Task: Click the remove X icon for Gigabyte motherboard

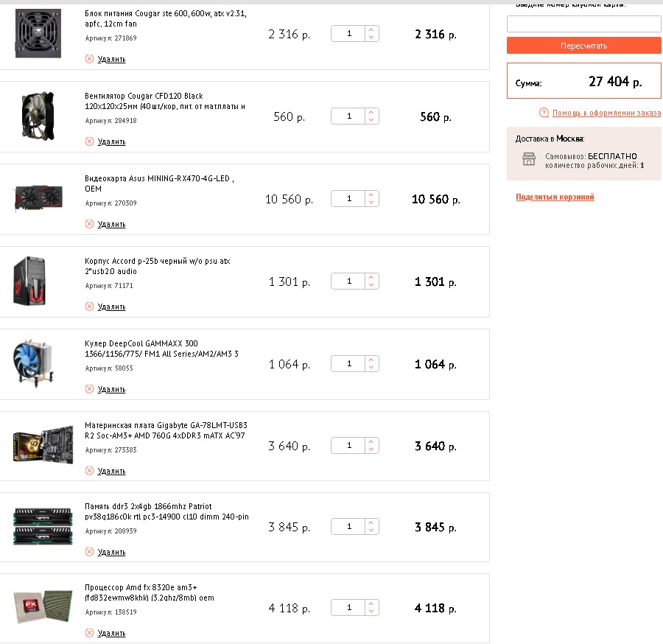Action: pyautogui.click(x=89, y=471)
